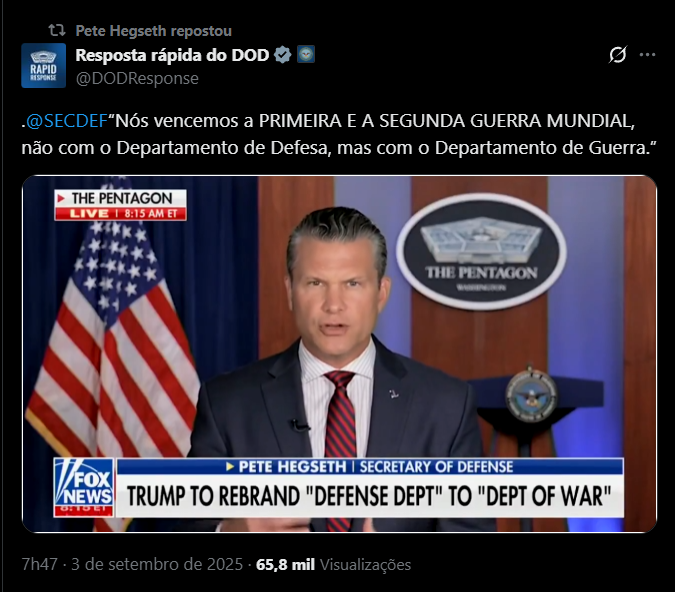This screenshot has width=675, height=592.
Task: Open the three-dot more options menu
Action: 647,55
